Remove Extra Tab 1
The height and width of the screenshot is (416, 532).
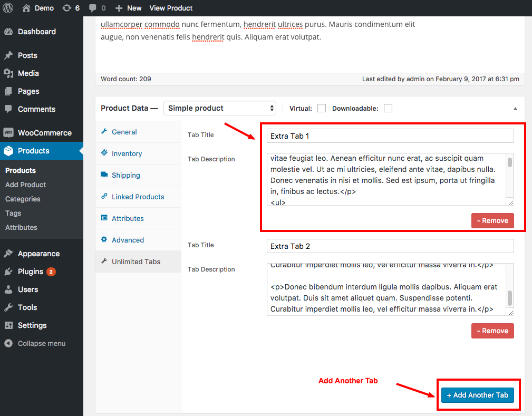[x=492, y=220]
